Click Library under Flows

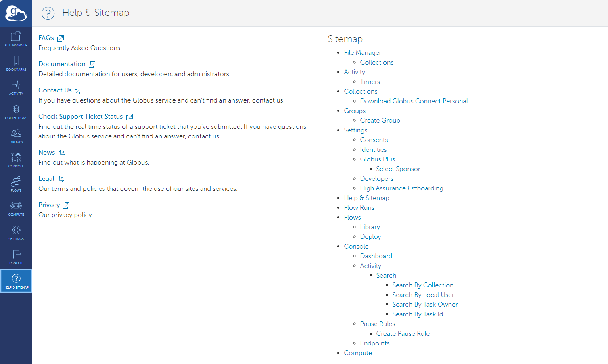(370, 227)
